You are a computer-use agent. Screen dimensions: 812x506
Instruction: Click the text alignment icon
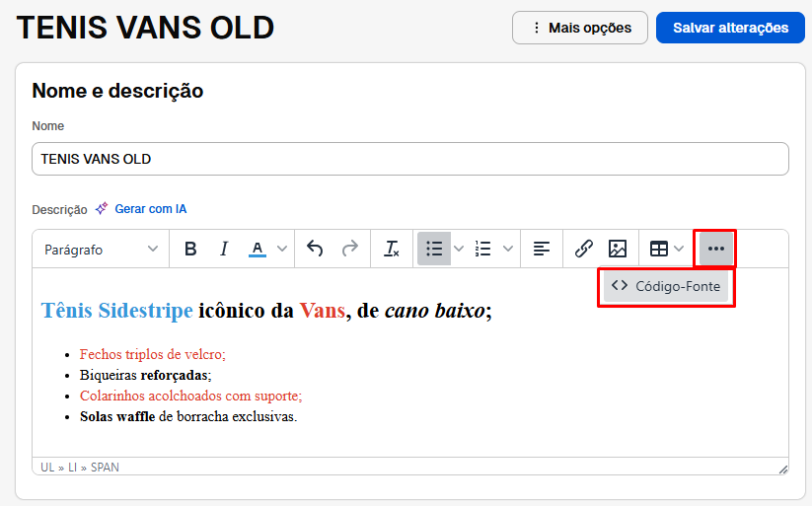pos(541,250)
